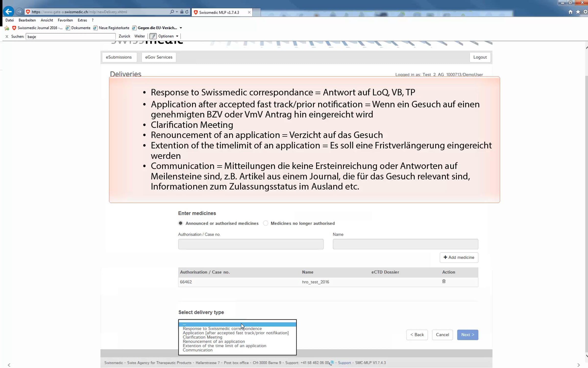This screenshot has height=368, width=588.
Task: Open the Datei menu
Action: (x=10, y=20)
